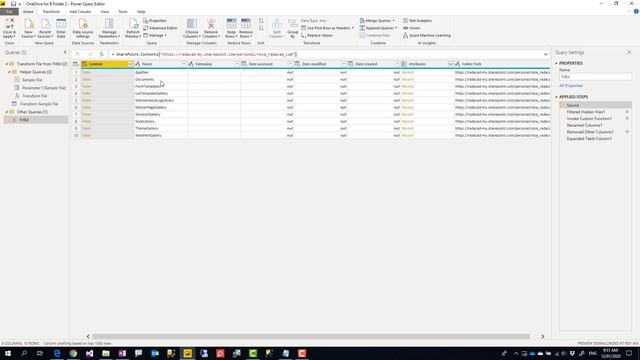Open Filtered Hidden Files1 step settings gear
This screenshot has width=640, height=360.
tap(627, 111)
